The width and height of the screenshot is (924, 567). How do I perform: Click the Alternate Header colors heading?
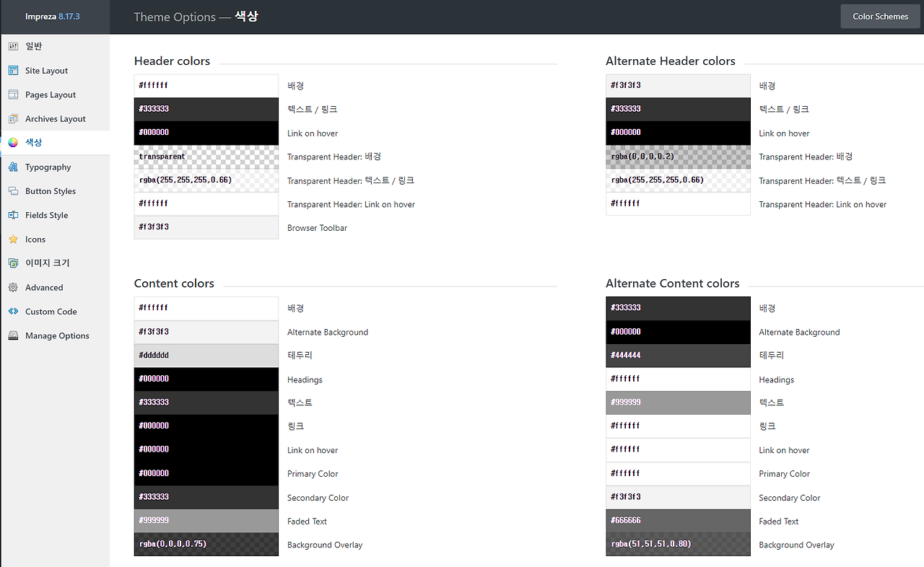click(x=671, y=61)
